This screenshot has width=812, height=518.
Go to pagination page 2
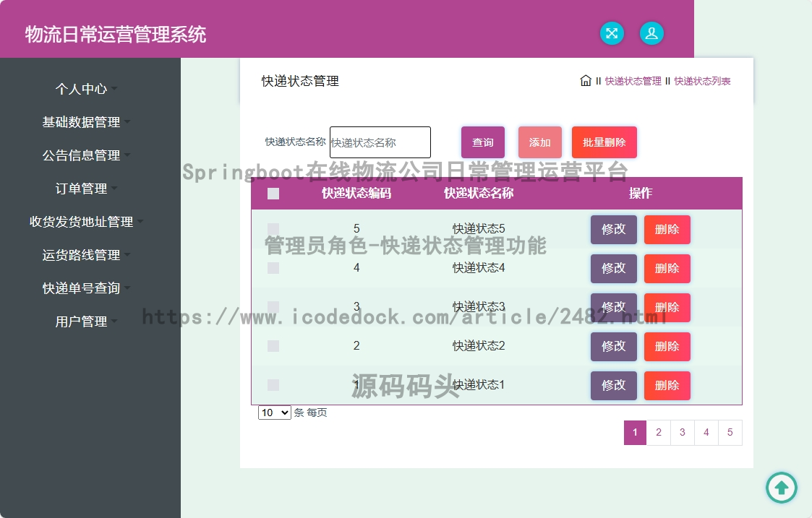tap(659, 432)
